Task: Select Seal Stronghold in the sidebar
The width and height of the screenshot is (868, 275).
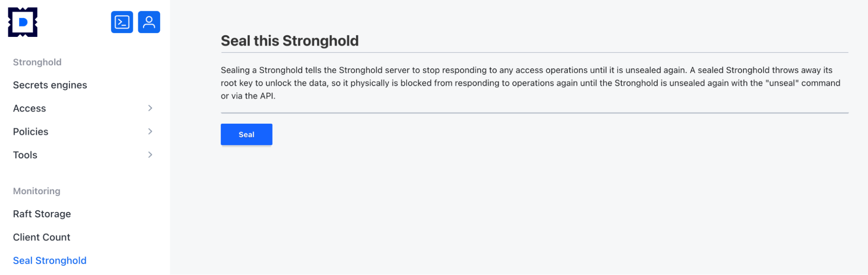Action: [x=50, y=261]
